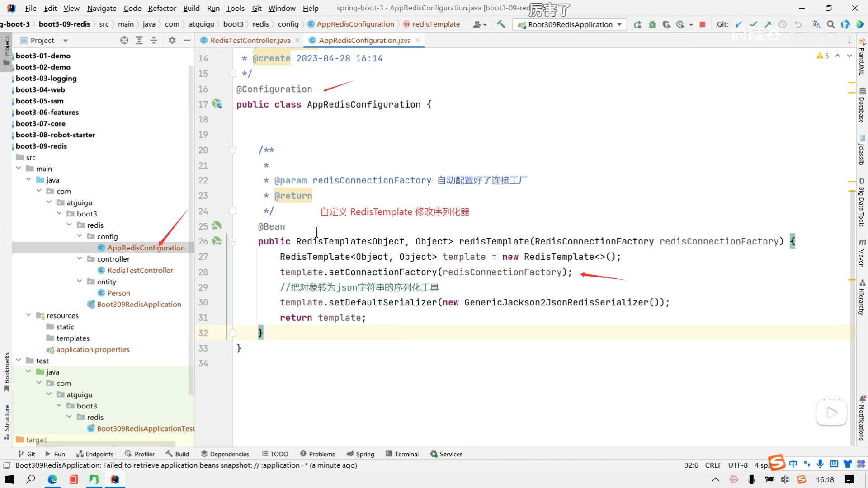
Task: Collapse the controller folder in tree
Action: (80, 259)
